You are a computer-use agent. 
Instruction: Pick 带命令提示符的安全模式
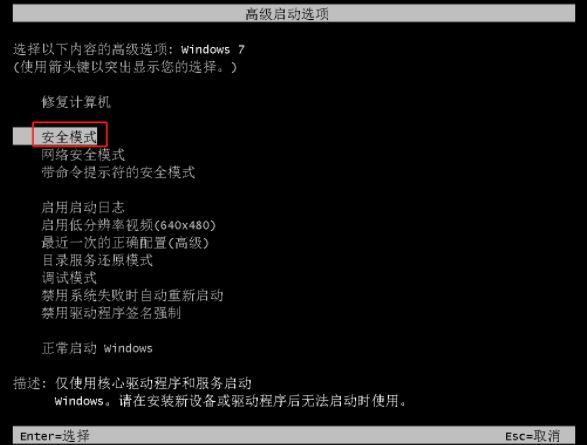tap(118, 172)
